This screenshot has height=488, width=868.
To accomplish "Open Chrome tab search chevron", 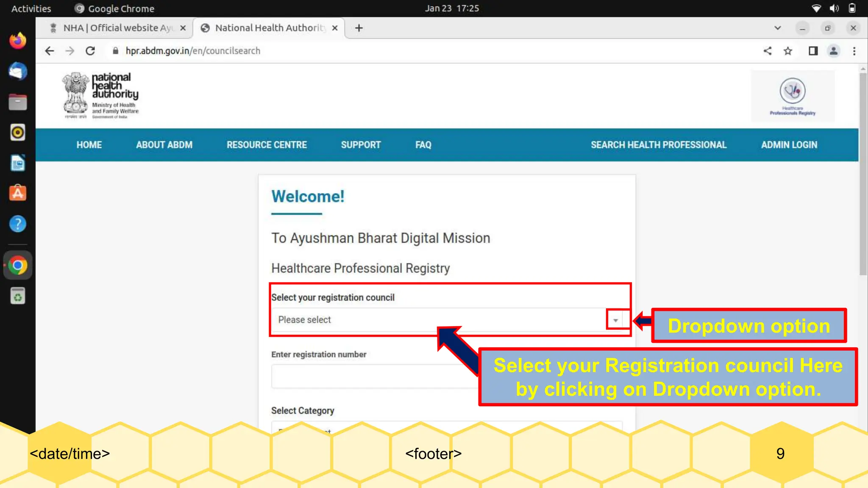I will click(777, 28).
